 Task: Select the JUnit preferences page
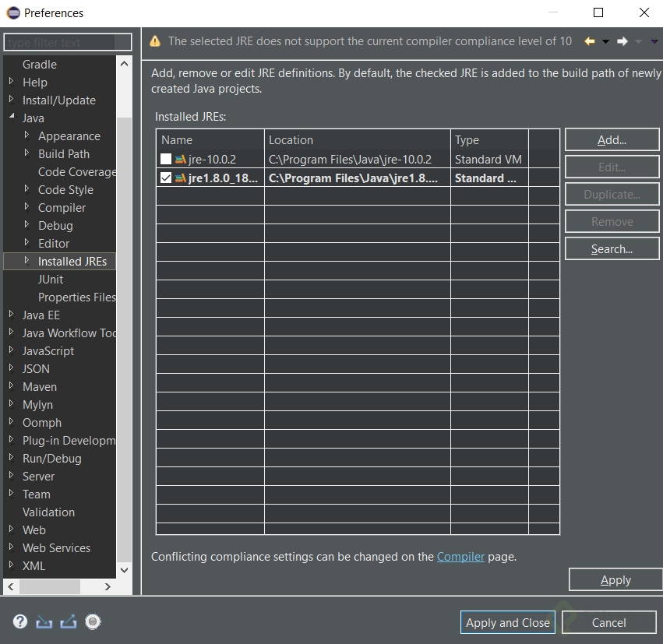tap(51, 280)
